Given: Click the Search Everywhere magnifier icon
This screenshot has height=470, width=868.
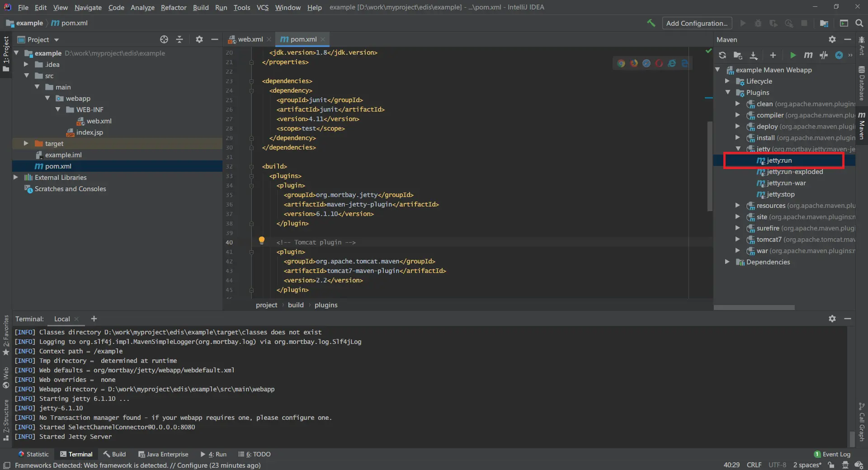Looking at the screenshot, I should 859,23.
